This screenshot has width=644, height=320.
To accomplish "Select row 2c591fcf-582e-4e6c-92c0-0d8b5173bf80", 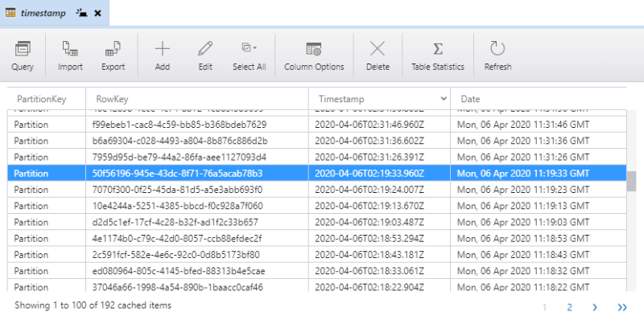I will [317, 255].
